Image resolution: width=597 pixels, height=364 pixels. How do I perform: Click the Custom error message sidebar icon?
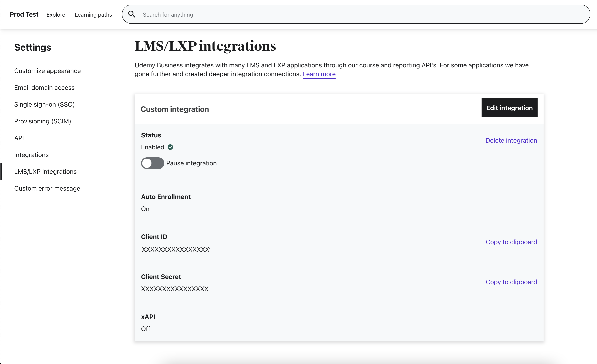pos(47,188)
